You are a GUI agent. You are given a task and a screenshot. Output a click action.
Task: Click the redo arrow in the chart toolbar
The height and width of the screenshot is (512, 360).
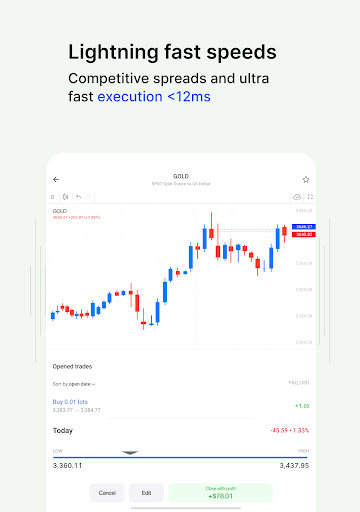pos(88,197)
